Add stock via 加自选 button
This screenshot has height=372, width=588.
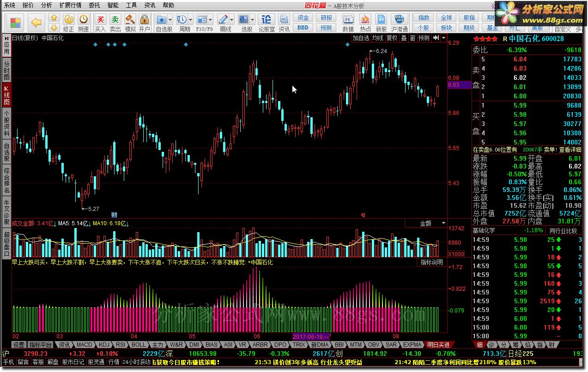pos(361,38)
